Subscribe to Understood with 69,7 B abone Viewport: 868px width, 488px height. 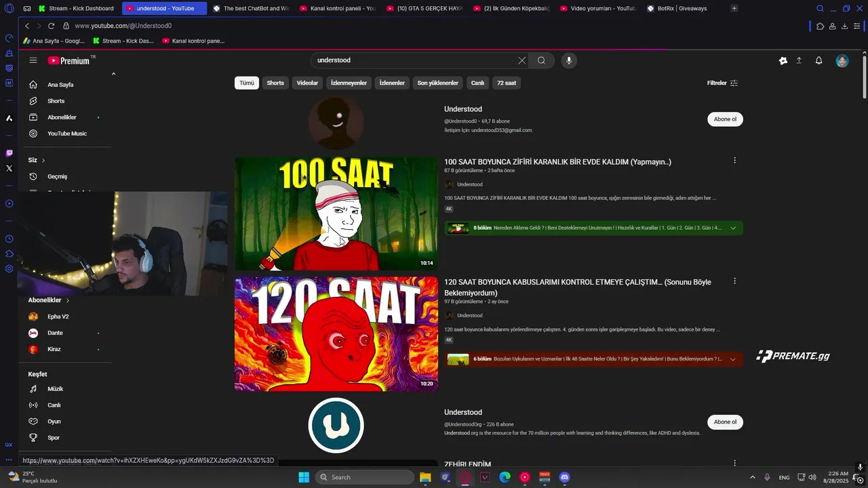click(725, 119)
